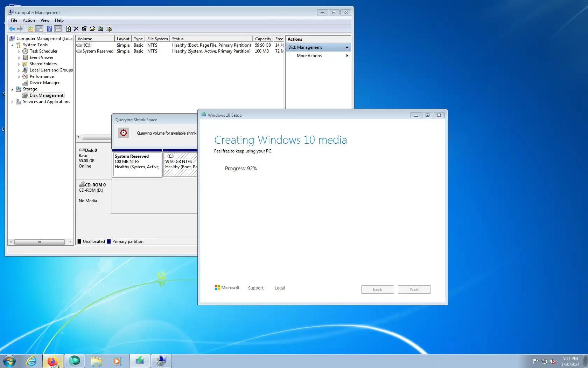
Task: Sort by the Status column header
Action: tap(211, 39)
